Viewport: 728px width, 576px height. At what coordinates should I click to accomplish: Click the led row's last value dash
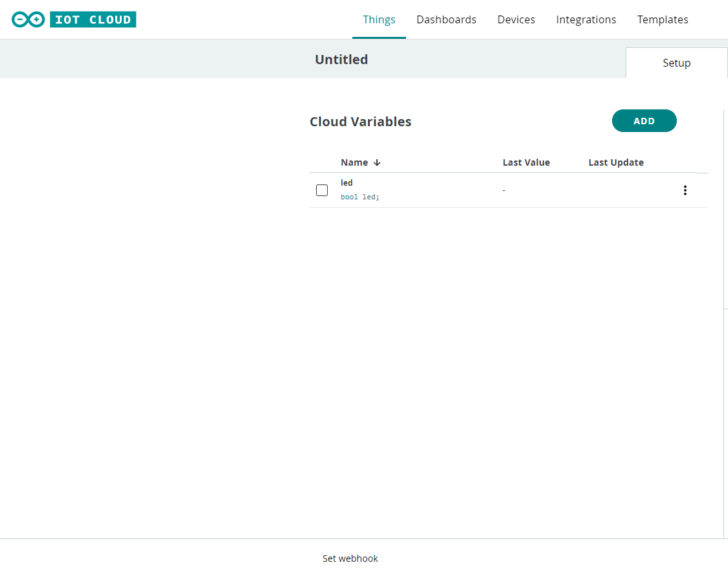504,190
